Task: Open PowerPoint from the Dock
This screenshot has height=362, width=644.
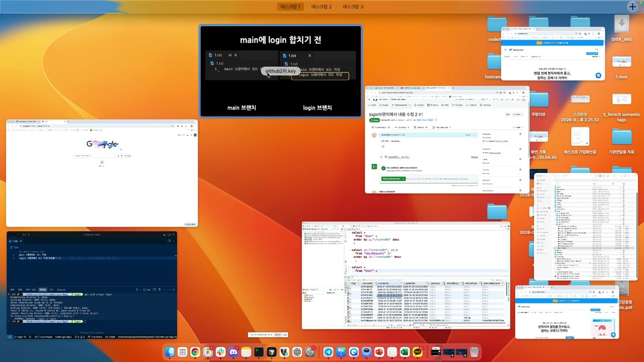Action: click(x=379, y=352)
